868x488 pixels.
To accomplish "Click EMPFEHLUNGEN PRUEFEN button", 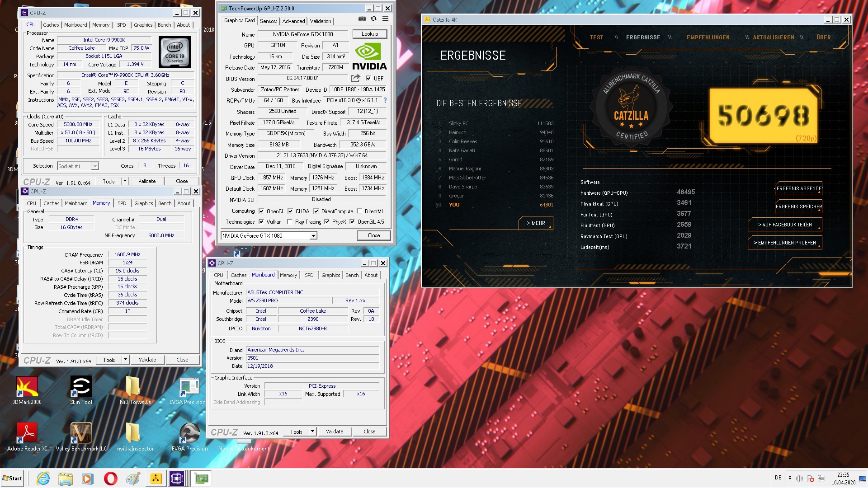I will tap(785, 243).
